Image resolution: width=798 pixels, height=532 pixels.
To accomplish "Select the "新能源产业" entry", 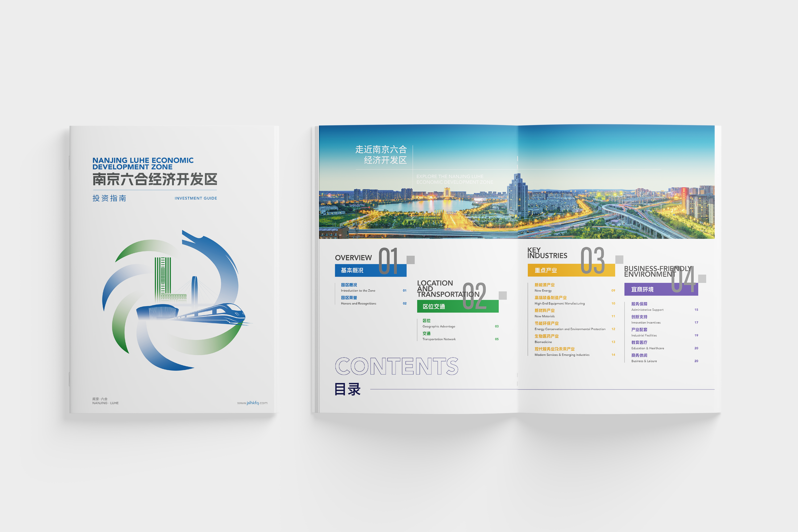I will coord(545,285).
